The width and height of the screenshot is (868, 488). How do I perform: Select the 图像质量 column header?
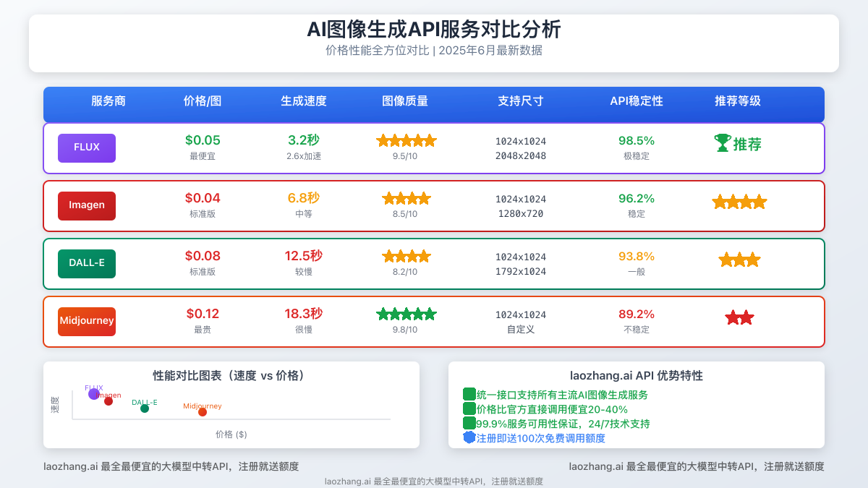point(405,101)
